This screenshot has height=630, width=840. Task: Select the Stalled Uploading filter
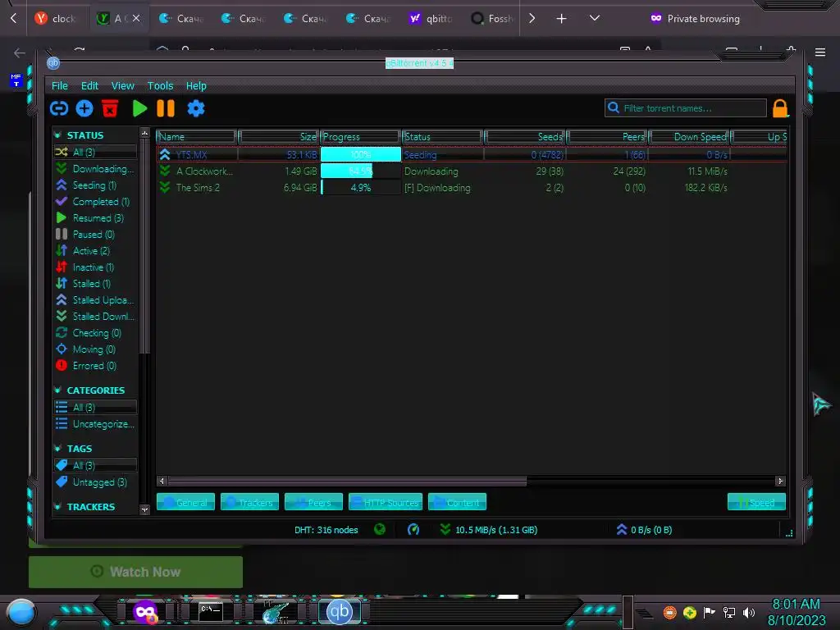95,300
